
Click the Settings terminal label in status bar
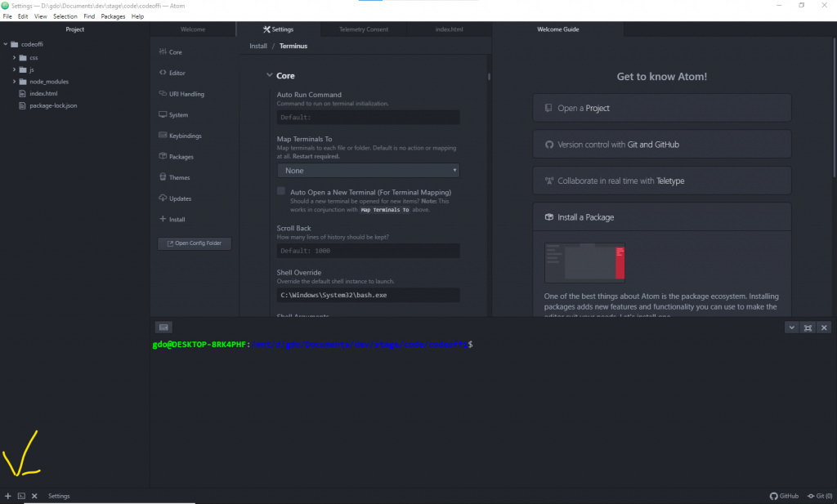tap(59, 496)
